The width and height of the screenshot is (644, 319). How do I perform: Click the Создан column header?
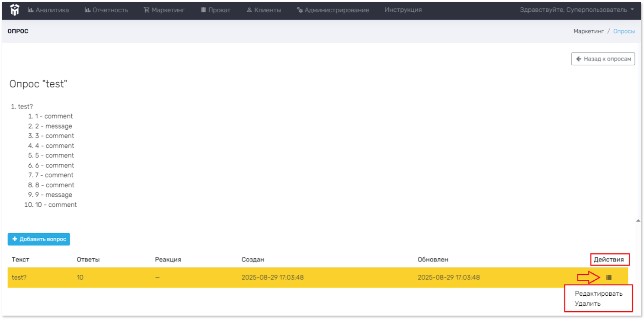tap(253, 260)
